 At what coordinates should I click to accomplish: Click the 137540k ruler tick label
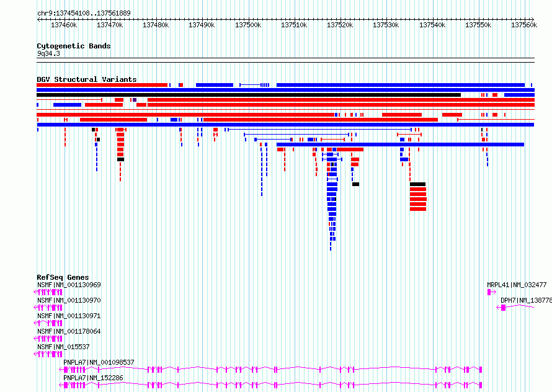click(x=432, y=25)
